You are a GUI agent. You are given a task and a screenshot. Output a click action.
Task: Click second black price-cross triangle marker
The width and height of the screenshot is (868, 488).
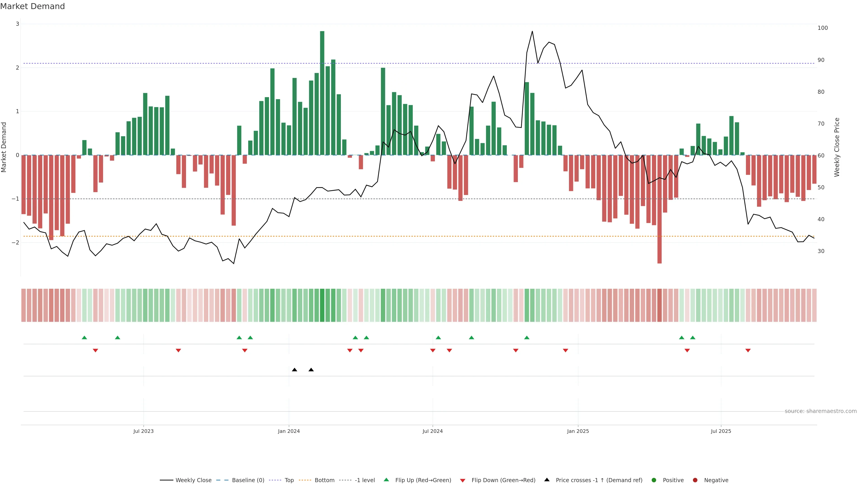coord(311,370)
